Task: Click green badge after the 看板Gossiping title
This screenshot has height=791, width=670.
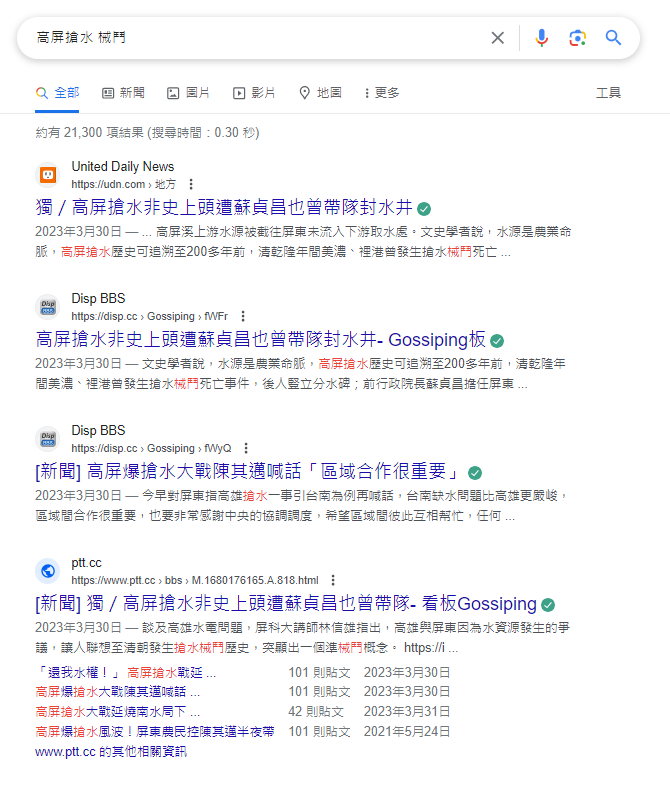Action: [x=548, y=605]
